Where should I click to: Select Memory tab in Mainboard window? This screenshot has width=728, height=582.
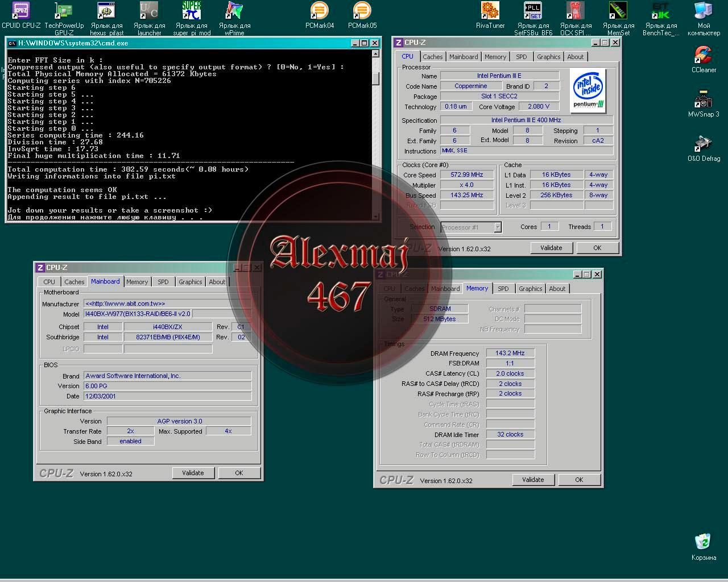tap(137, 282)
